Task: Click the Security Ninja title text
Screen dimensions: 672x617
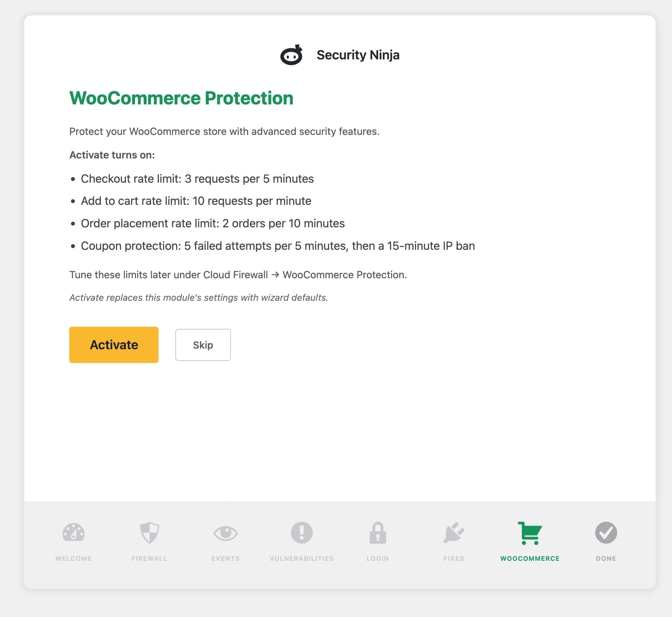Action: coord(358,55)
